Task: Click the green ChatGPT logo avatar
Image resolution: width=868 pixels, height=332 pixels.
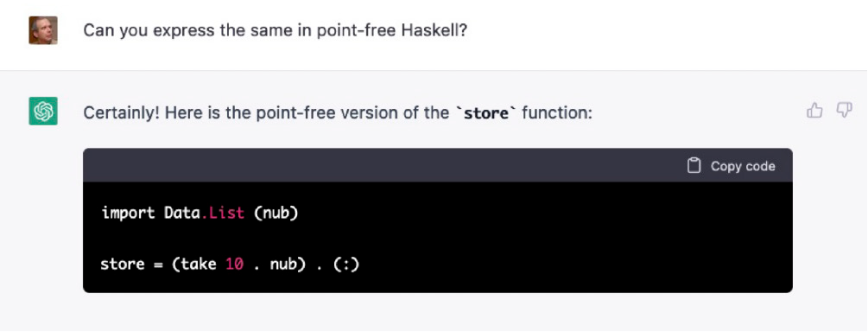Action: [x=43, y=111]
